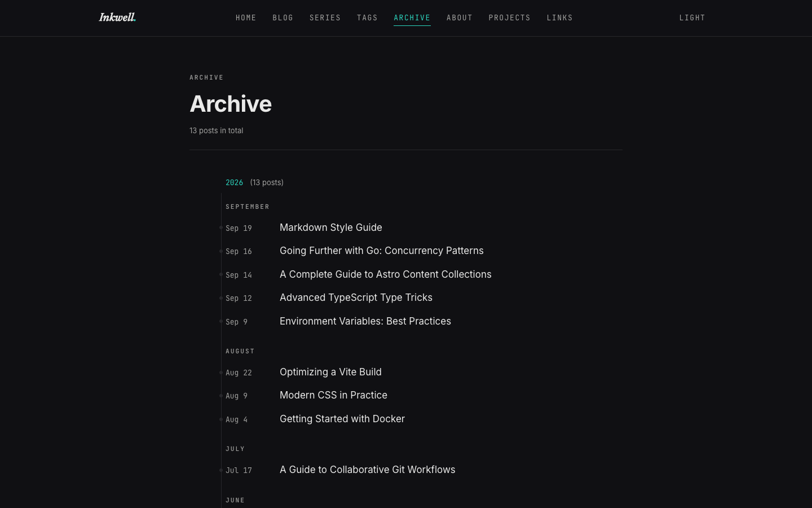Select the active Archive nav item
The width and height of the screenshot is (812, 508).
(412, 18)
